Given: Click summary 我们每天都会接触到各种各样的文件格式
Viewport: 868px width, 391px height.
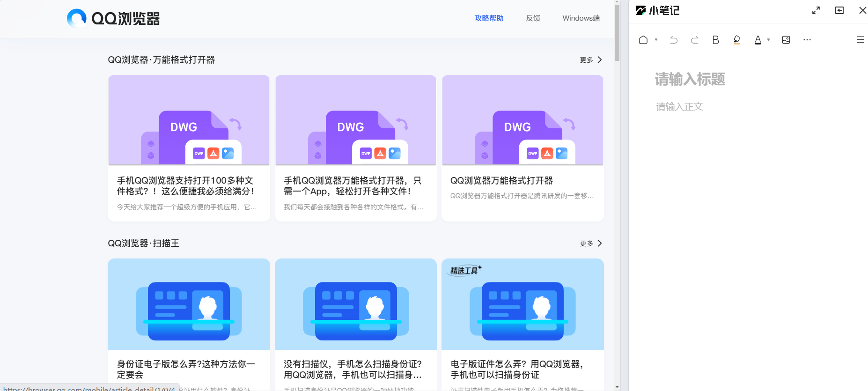Looking at the screenshot, I should (353, 207).
